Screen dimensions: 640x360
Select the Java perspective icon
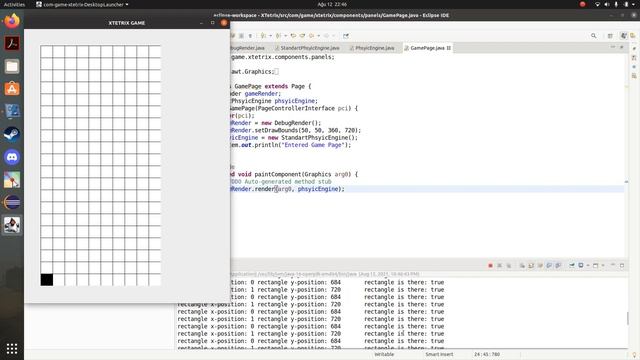point(623,36)
